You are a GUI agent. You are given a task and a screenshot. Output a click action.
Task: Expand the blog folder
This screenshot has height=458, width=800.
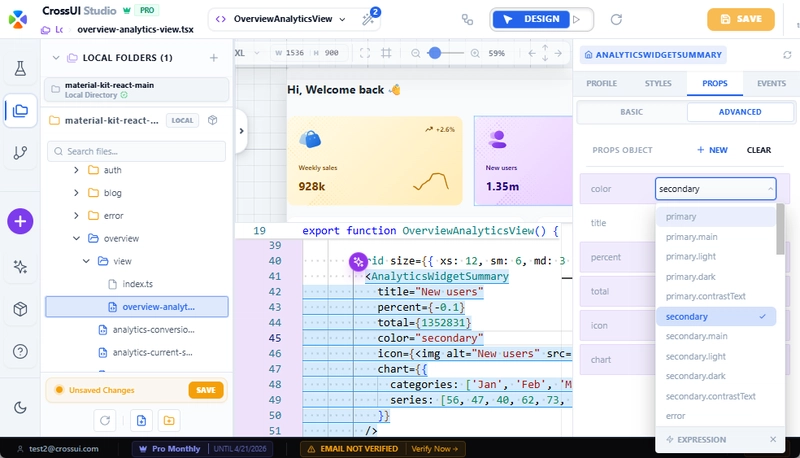click(x=76, y=193)
